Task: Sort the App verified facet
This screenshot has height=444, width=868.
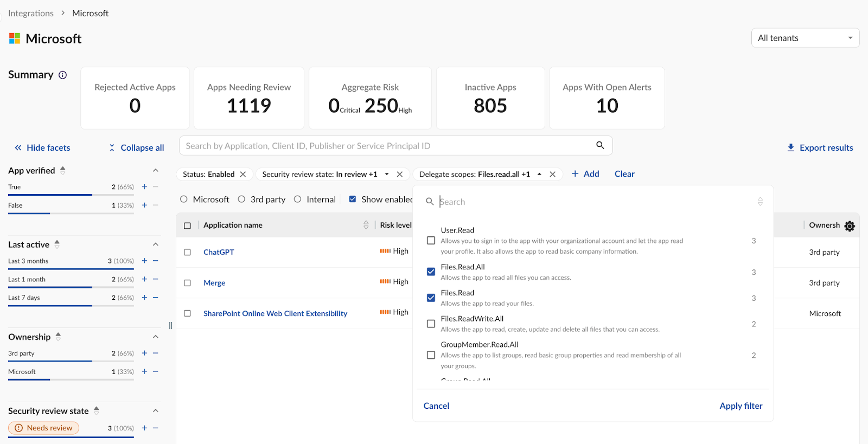Action: click(63, 170)
